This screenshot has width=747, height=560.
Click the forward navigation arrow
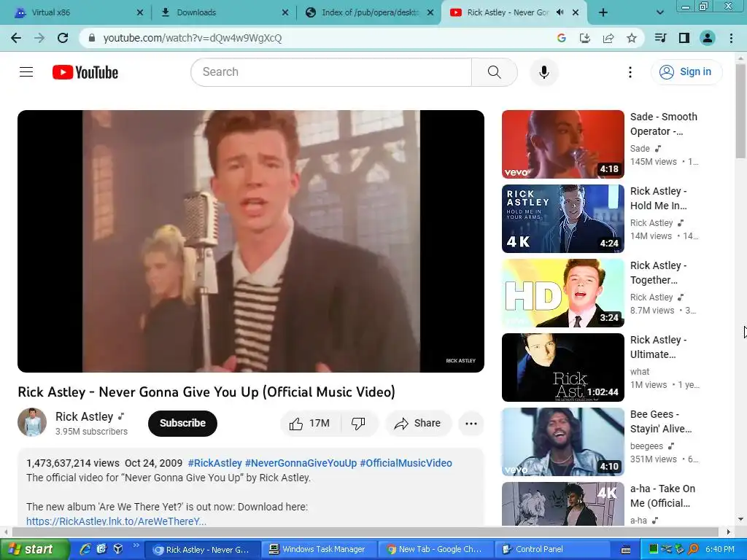point(39,38)
